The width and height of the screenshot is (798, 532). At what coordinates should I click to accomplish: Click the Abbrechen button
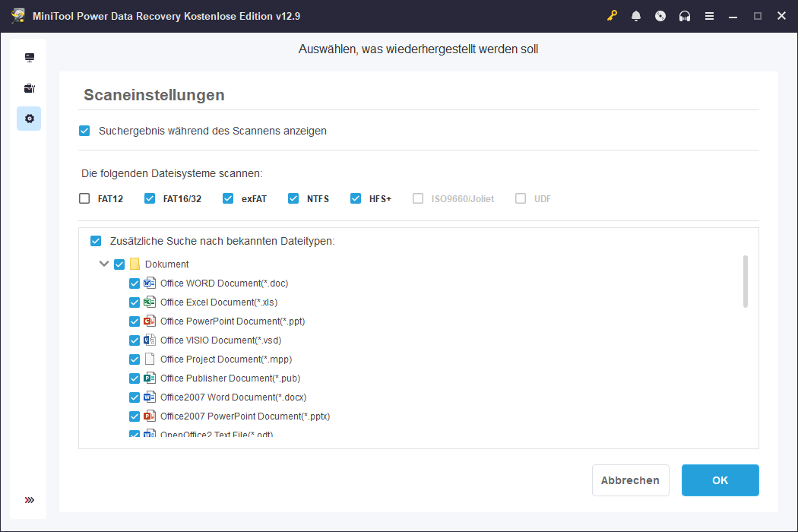click(631, 480)
